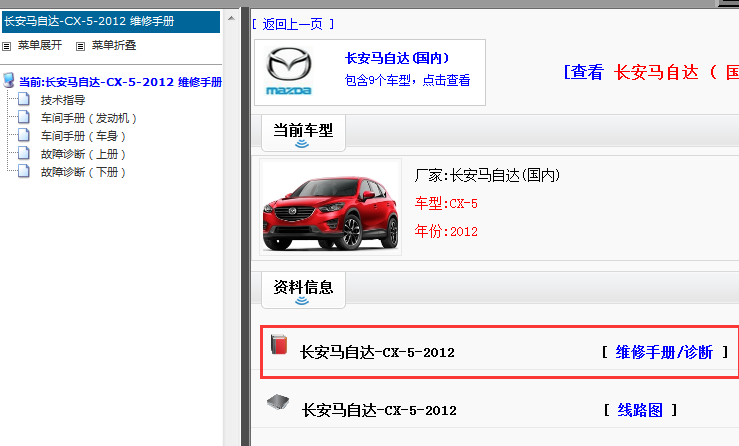Image resolution: width=739 pixels, height=446 pixels.
Task: Click the left panel scrollbar up arrow
Action: (x=231, y=18)
